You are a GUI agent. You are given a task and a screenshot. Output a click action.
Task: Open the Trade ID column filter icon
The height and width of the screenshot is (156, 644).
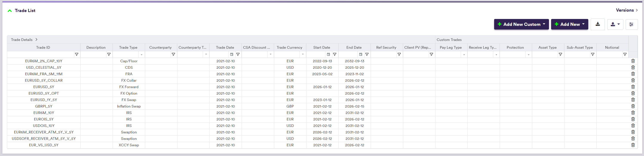tap(77, 54)
